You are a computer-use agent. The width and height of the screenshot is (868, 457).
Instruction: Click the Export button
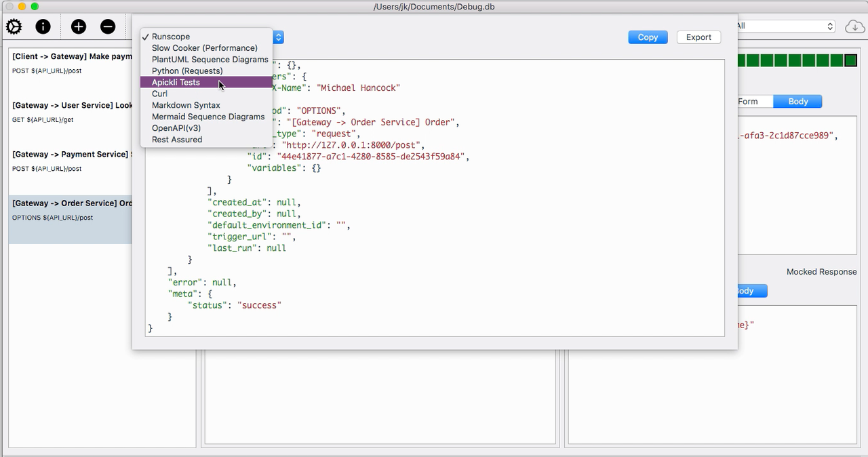tap(698, 37)
